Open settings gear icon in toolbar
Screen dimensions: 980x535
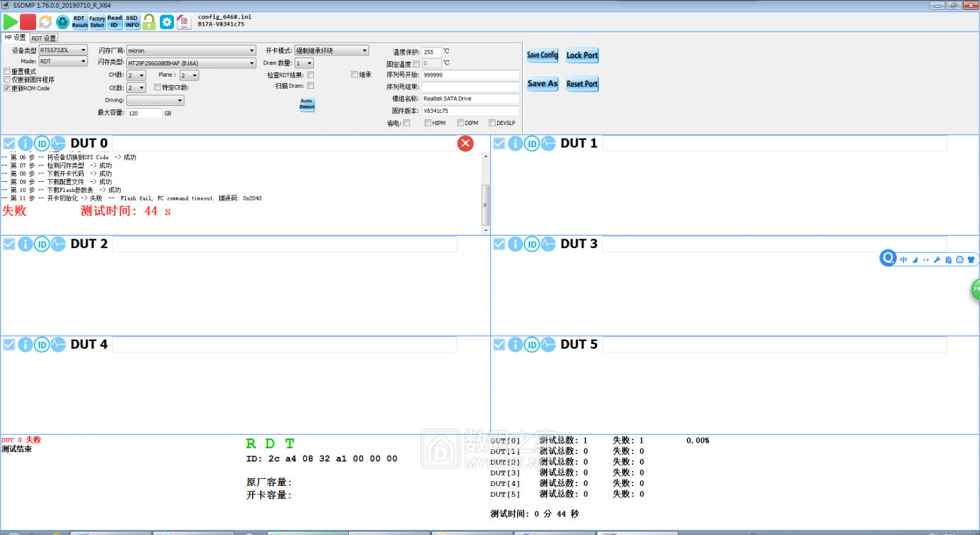click(166, 22)
